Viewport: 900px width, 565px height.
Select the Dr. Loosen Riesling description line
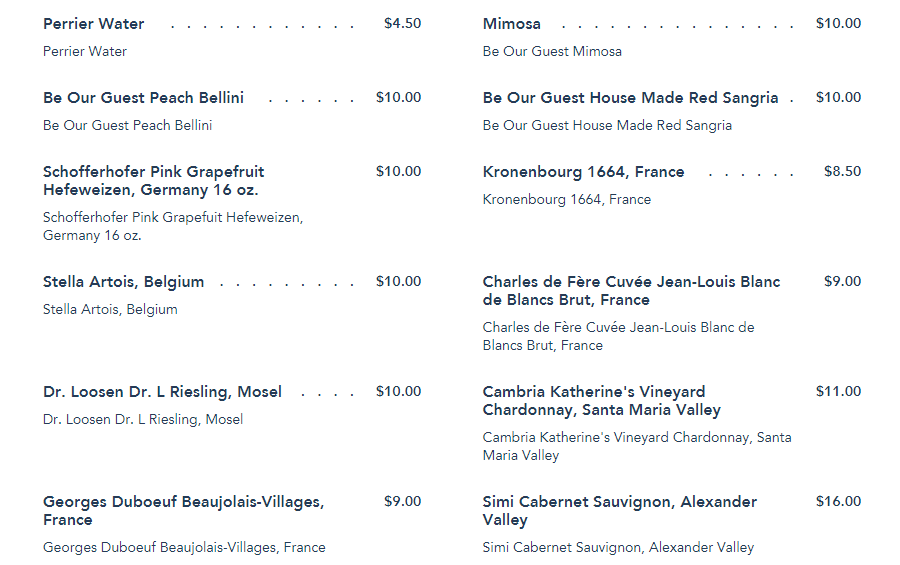click(x=143, y=420)
